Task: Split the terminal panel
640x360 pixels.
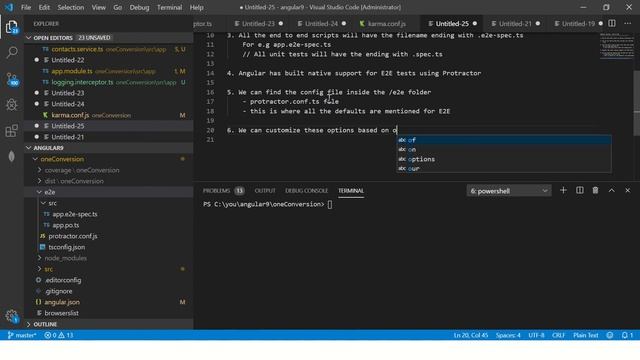Action: click(x=580, y=190)
